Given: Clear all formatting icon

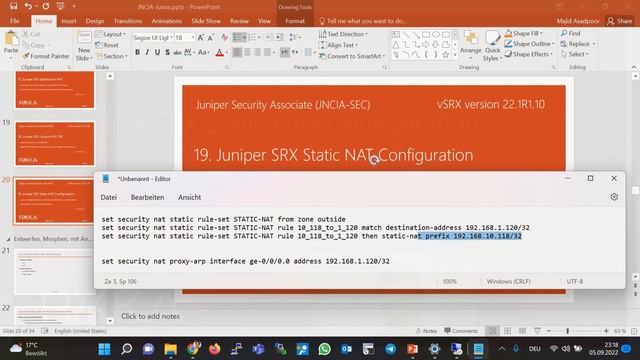Looking at the screenshot, I should pyautogui.click(x=224, y=38).
